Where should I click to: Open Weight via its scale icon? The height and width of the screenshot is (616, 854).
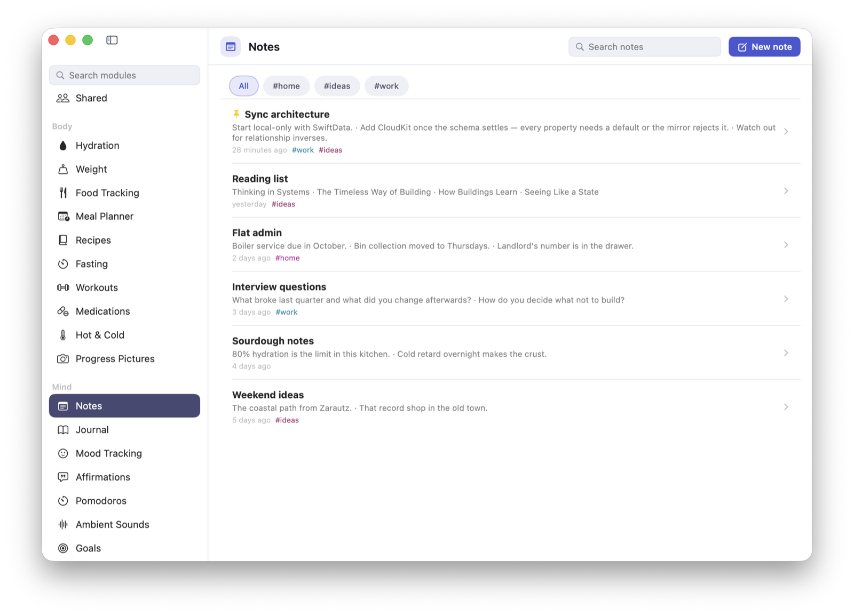63,169
